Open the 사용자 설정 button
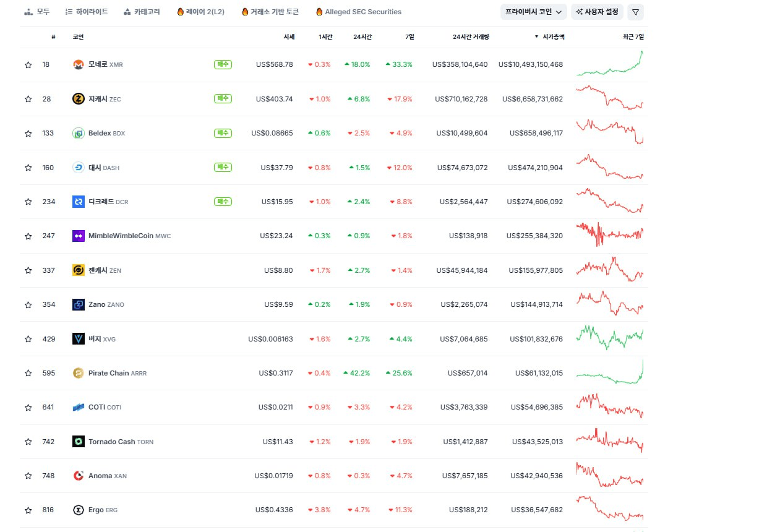Viewport: 767px width, 532px height. point(597,12)
